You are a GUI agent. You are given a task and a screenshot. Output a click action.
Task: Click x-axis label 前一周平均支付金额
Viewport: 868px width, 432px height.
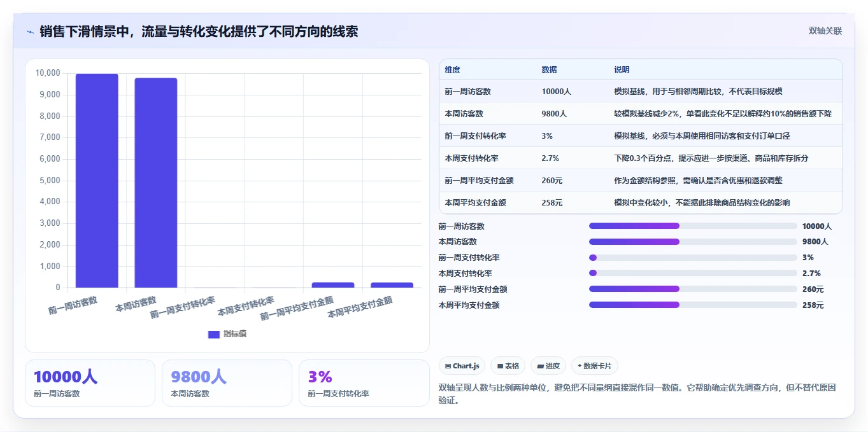pos(297,308)
